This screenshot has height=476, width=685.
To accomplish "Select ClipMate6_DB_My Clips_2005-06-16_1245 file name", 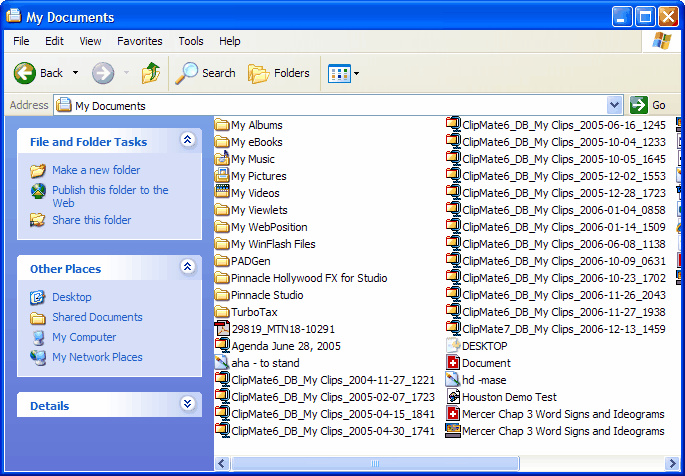I will click(564, 125).
